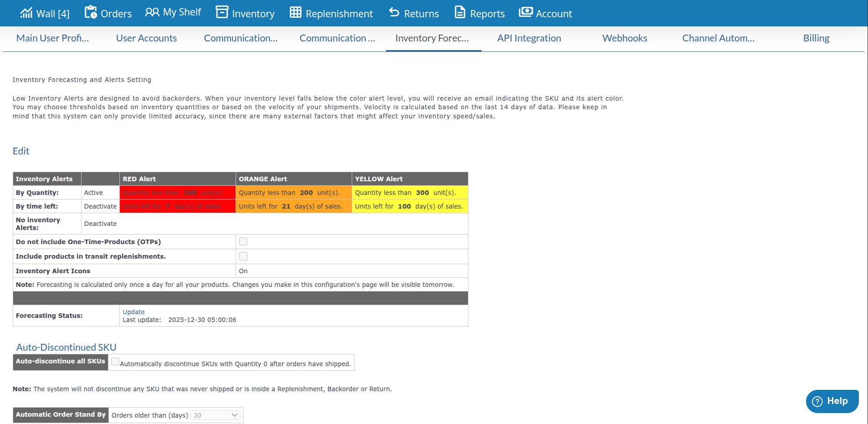Open the 'Orders older than (days)' dropdown
The height and width of the screenshot is (424, 868).
click(215, 415)
